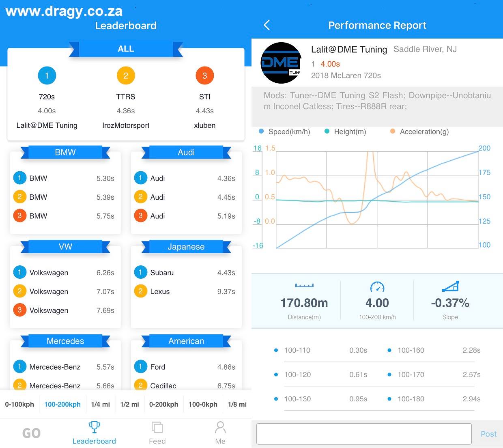Click the distance ruler icon
This screenshot has height=448, width=503.
pyautogui.click(x=304, y=286)
